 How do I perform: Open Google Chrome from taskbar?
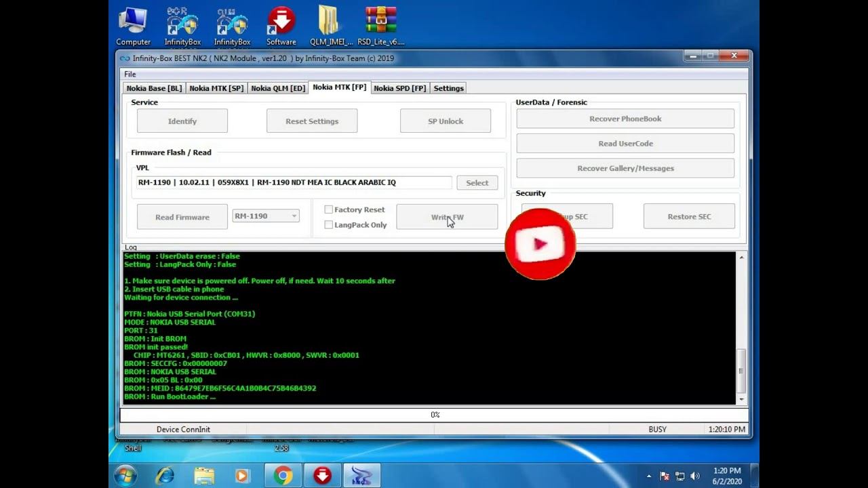click(x=283, y=476)
